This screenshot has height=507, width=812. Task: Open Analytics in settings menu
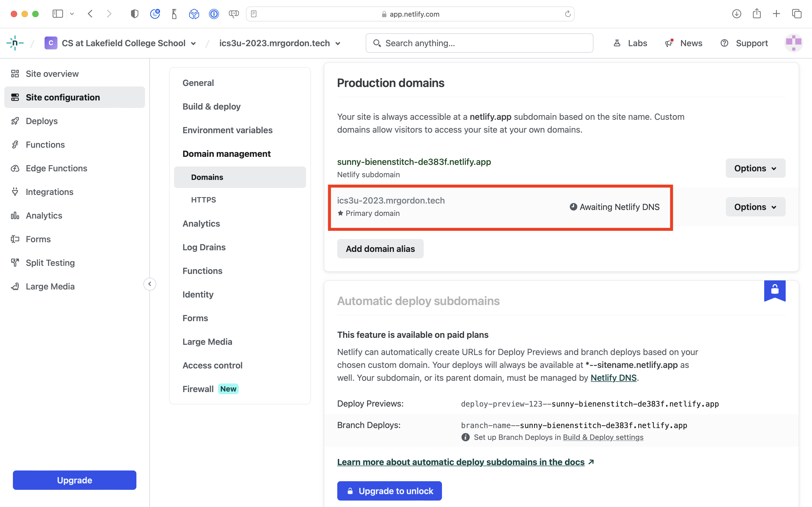tap(201, 223)
